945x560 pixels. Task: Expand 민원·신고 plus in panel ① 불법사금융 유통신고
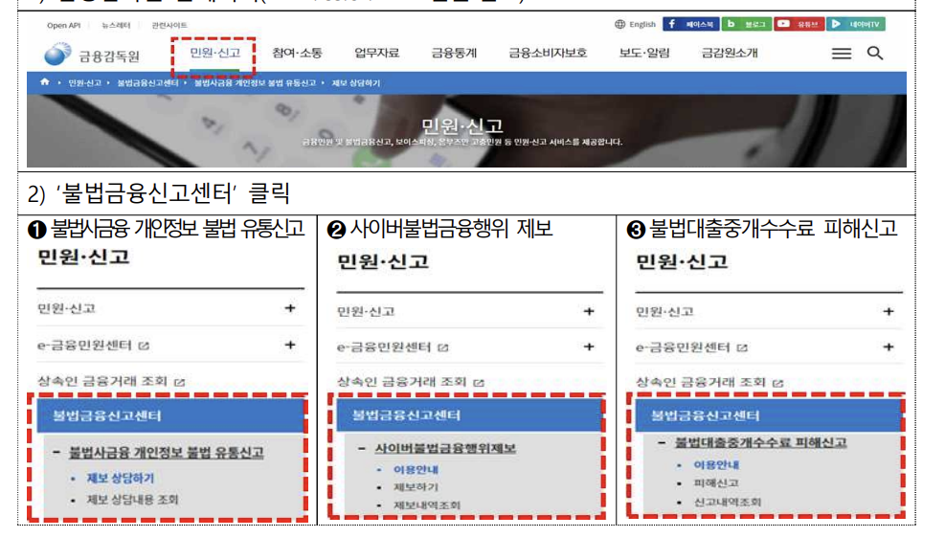coord(290,308)
